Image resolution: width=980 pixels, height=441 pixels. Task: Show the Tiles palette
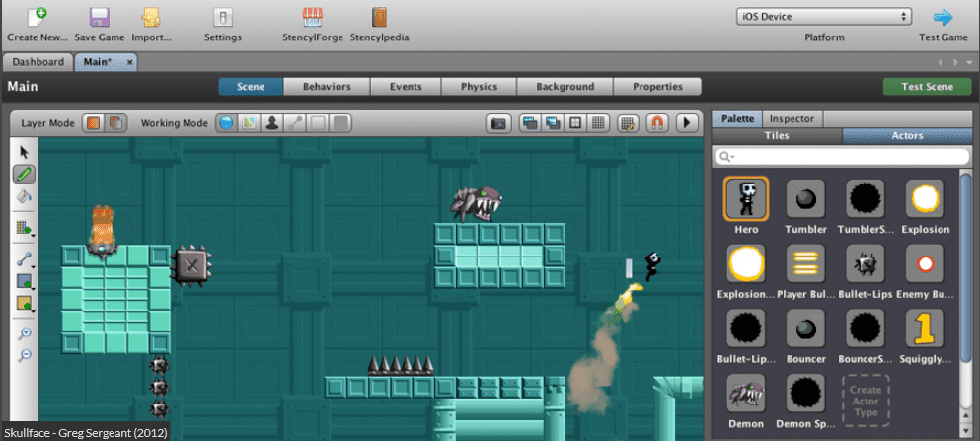click(777, 135)
